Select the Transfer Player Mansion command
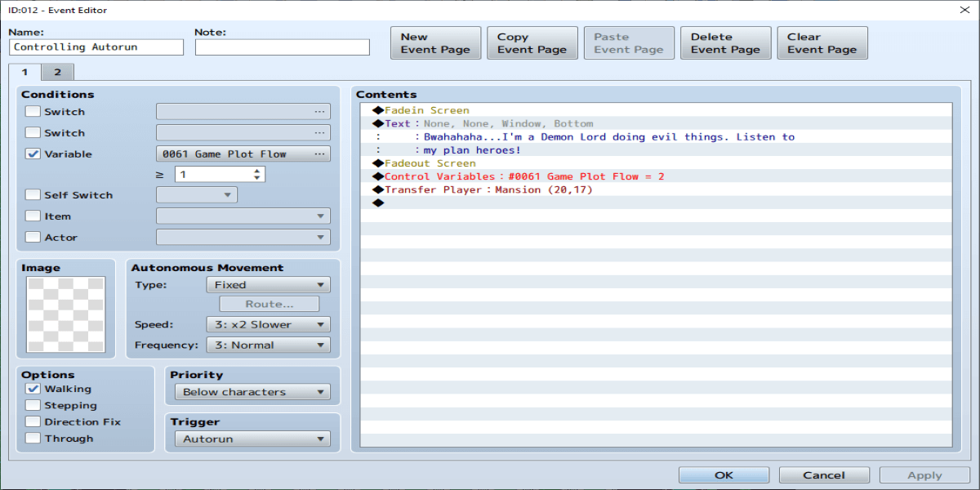Image resolution: width=980 pixels, height=490 pixels. (x=488, y=189)
